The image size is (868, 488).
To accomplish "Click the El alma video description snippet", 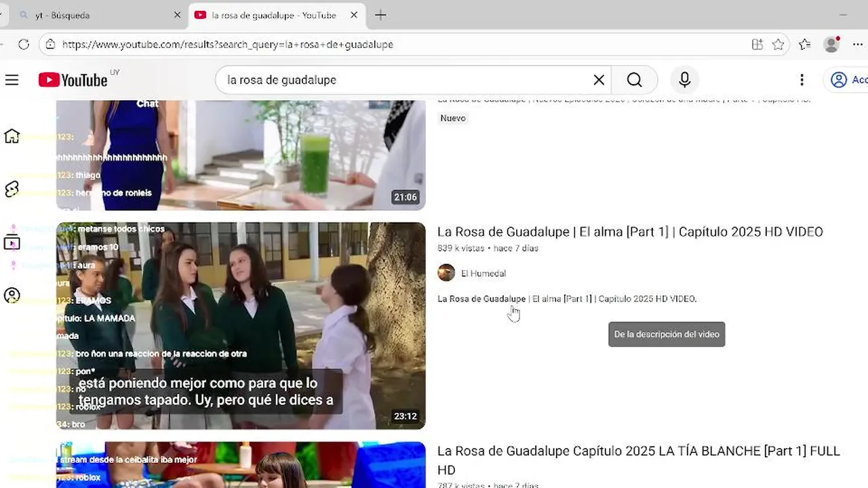I will [x=567, y=299].
